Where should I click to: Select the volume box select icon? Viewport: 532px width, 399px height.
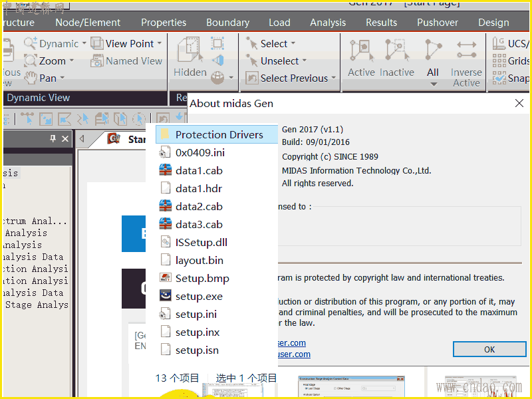(120, 119)
